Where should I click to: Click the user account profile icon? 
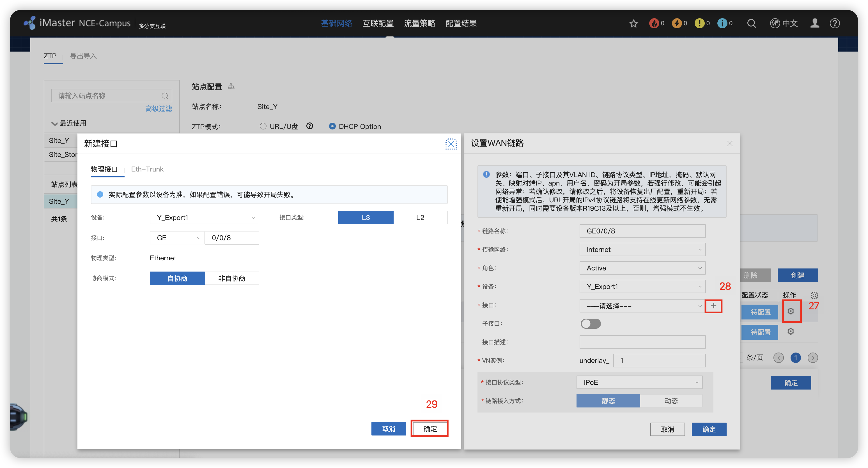(x=814, y=23)
